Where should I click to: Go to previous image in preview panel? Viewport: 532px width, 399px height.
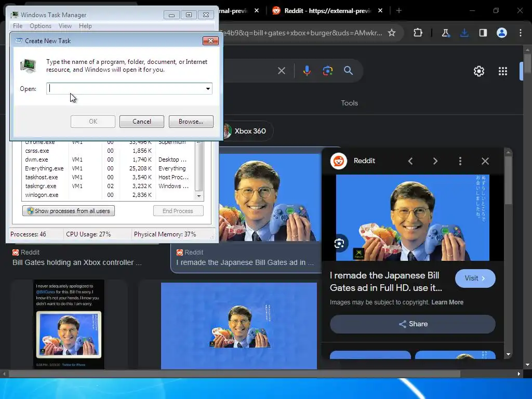click(x=410, y=161)
